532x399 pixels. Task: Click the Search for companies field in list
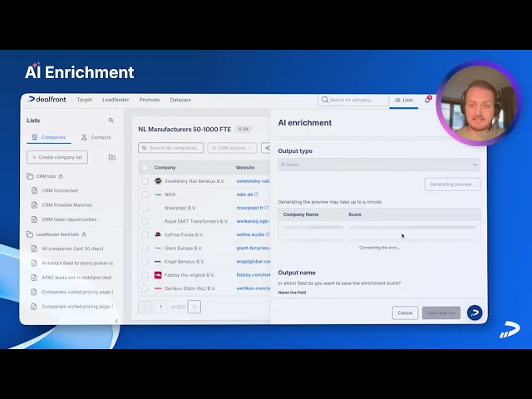click(171, 148)
